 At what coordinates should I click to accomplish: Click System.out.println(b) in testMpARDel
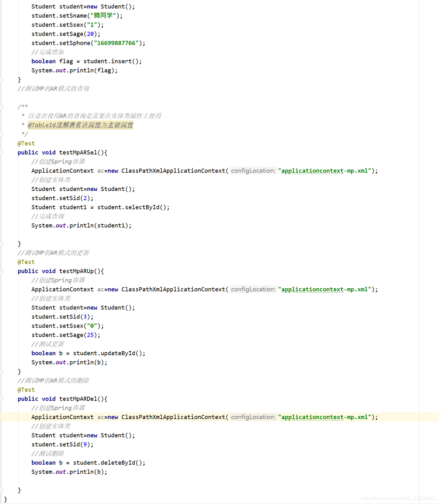[x=69, y=472]
